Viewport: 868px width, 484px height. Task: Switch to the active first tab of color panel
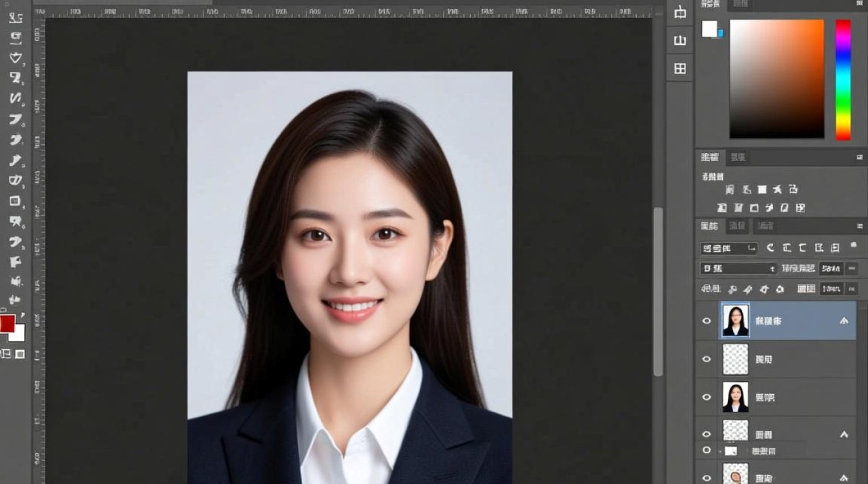[x=711, y=5]
